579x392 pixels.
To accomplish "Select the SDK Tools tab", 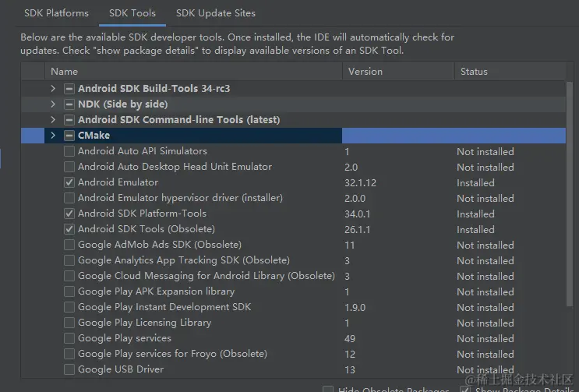I will [132, 13].
